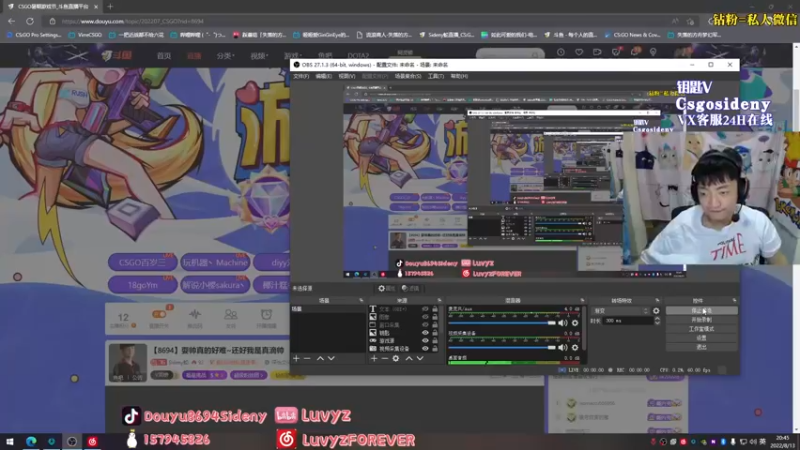The height and width of the screenshot is (450, 800).
Task: Toggle the lock on the 视频采集设备 source
Action: point(435,348)
